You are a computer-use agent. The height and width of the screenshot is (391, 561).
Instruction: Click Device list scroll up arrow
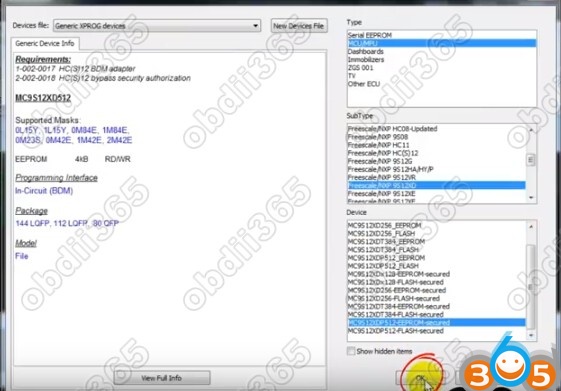(531, 226)
